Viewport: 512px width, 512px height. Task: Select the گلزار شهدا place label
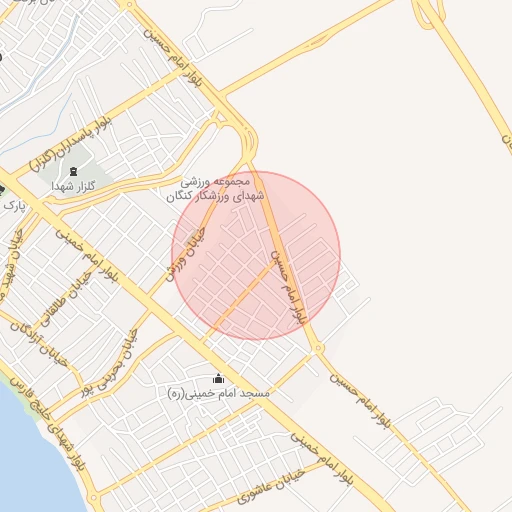(73, 186)
